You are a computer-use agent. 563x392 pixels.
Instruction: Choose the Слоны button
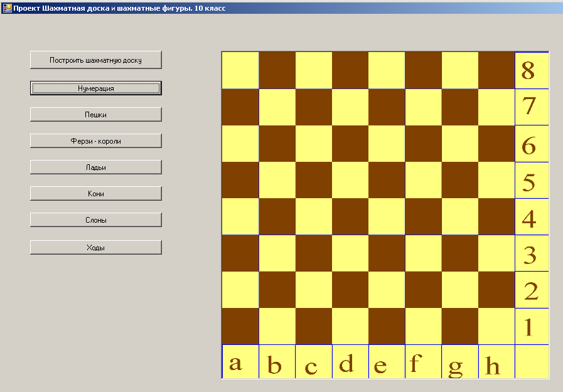point(96,220)
